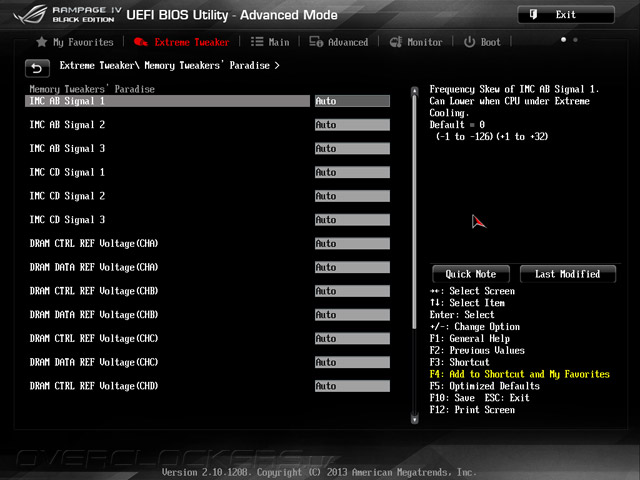Screen dimensions: 640x480
Task: Open the Main tab
Action: pyautogui.click(x=270, y=42)
